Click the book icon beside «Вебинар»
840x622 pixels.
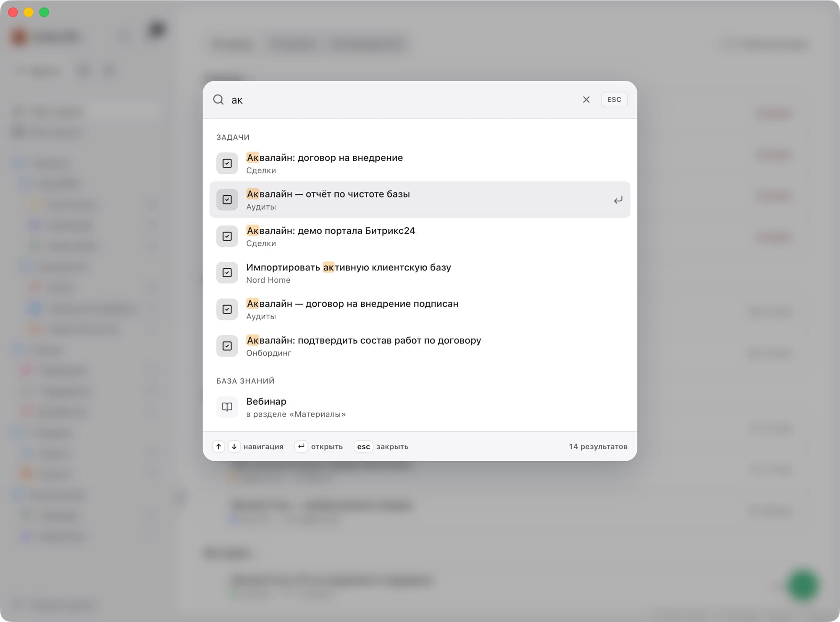tap(227, 407)
